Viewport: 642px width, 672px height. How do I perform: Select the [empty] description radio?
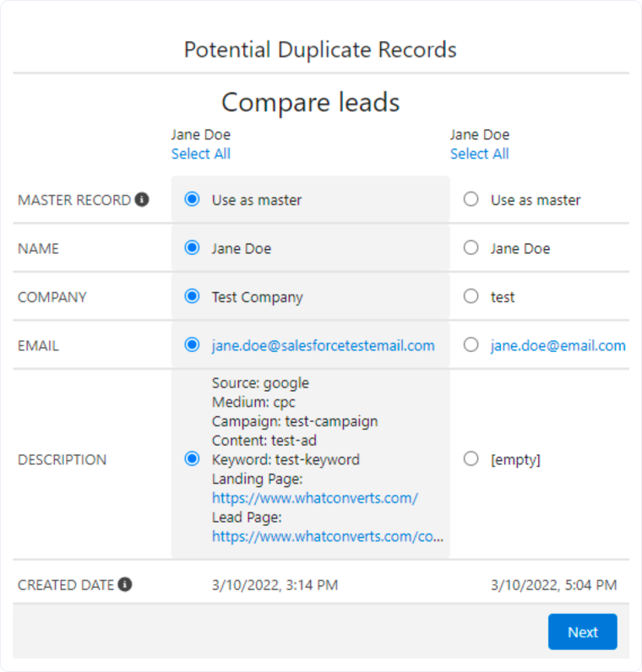tap(471, 459)
